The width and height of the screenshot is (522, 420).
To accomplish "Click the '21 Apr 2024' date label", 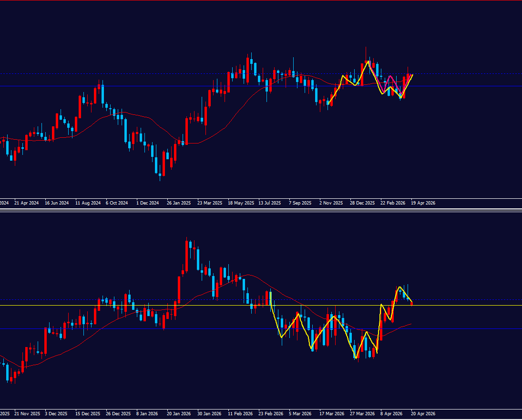I will click(27, 203).
